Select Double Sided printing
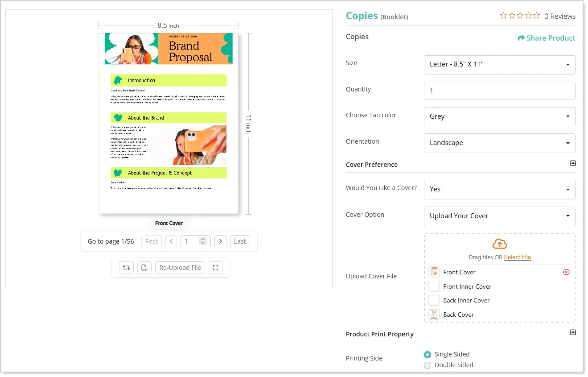588x377 pixels. (x=428, y=365)
